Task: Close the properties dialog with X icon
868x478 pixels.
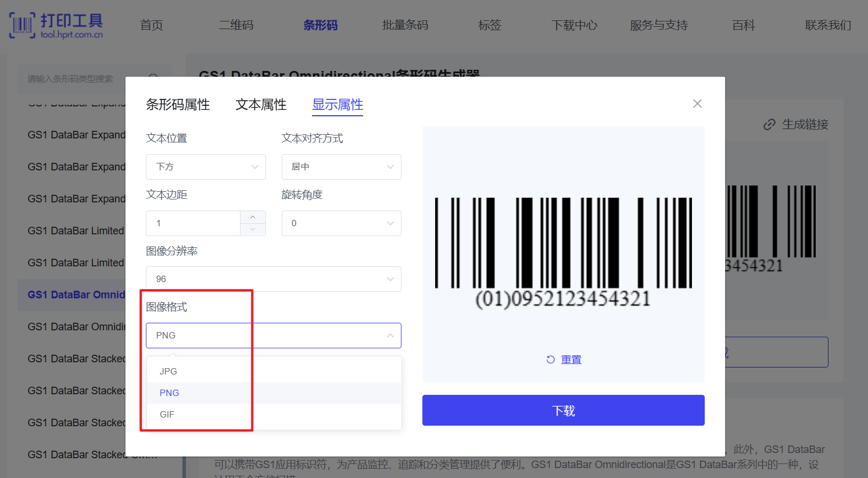Action: (x=697, y=104)
